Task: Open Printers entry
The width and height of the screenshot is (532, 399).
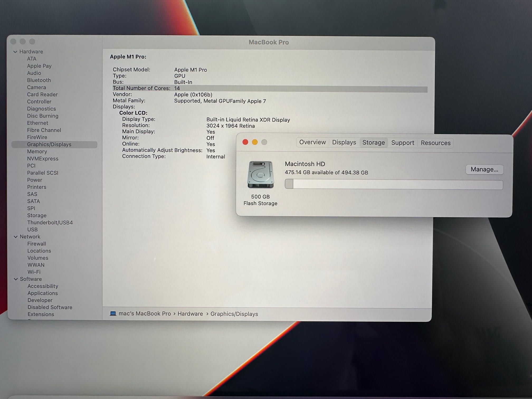Action: click(x=37, y=187)
